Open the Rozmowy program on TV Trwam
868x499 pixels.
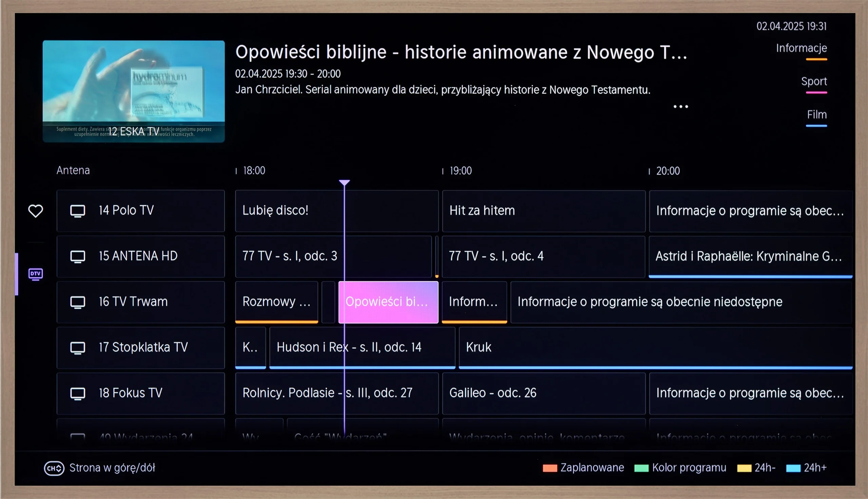[x=277, y=302]
